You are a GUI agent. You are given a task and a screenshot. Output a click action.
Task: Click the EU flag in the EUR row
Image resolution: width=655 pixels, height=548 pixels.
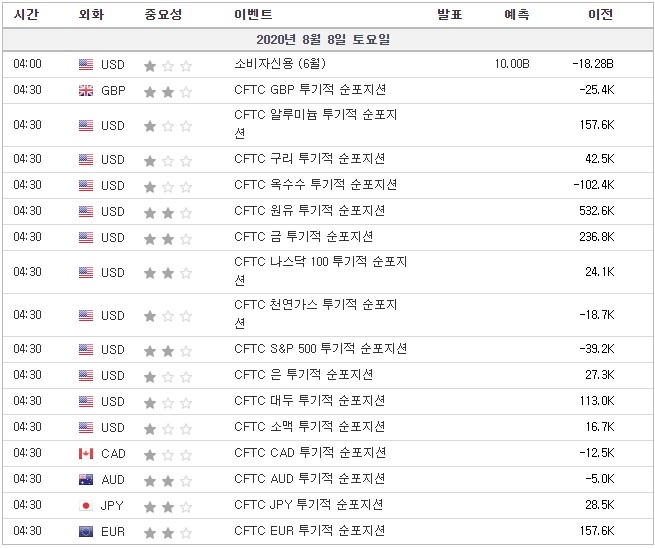tap(86, 531)
